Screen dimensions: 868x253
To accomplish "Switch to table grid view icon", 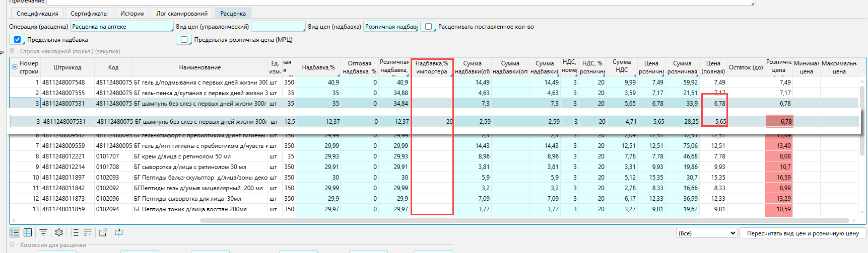I will click(x=28, y=232).
